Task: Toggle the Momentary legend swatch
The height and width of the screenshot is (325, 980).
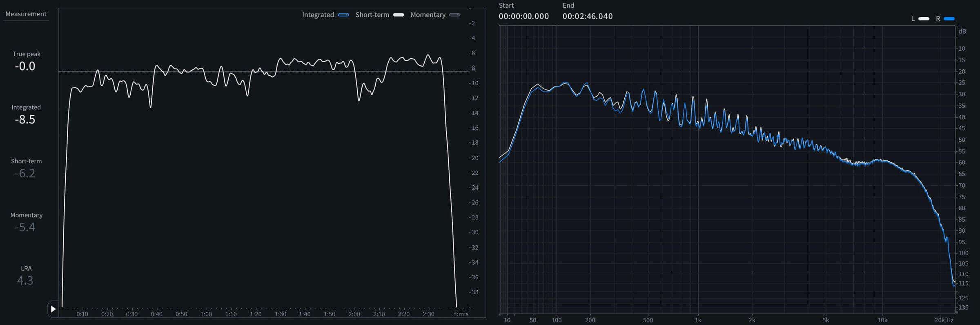Action: click(x=454, y=15)
